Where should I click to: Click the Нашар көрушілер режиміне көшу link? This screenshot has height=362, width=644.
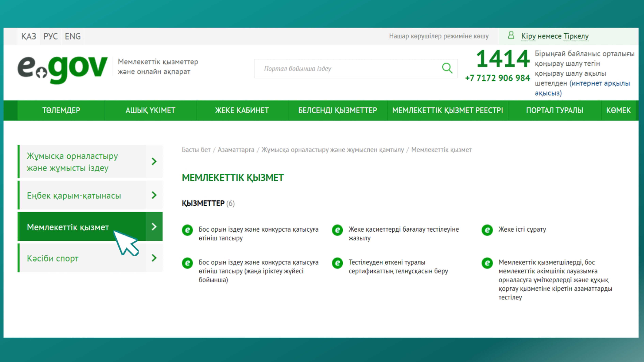click(x=439, y=36)
